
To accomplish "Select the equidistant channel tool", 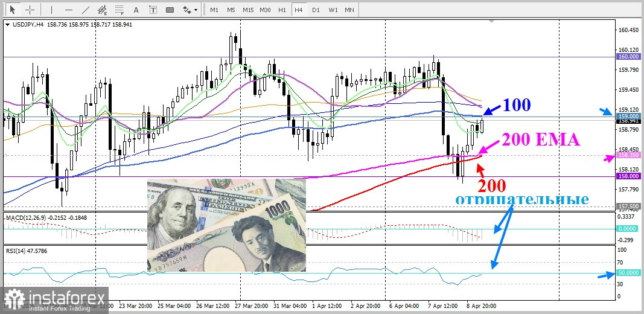I will click(x=103, y=10).
